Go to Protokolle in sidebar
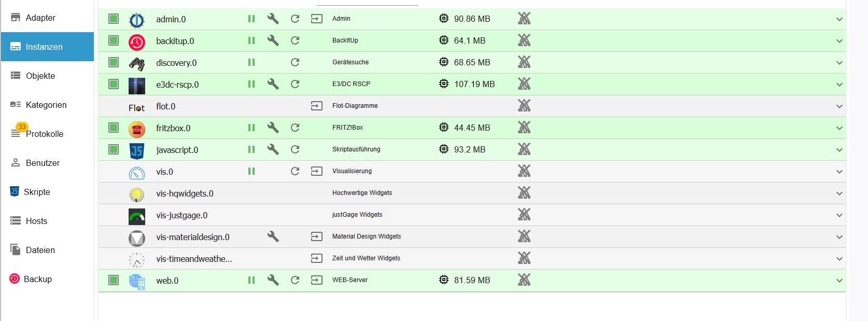868x321 pixels. point(45,134)
